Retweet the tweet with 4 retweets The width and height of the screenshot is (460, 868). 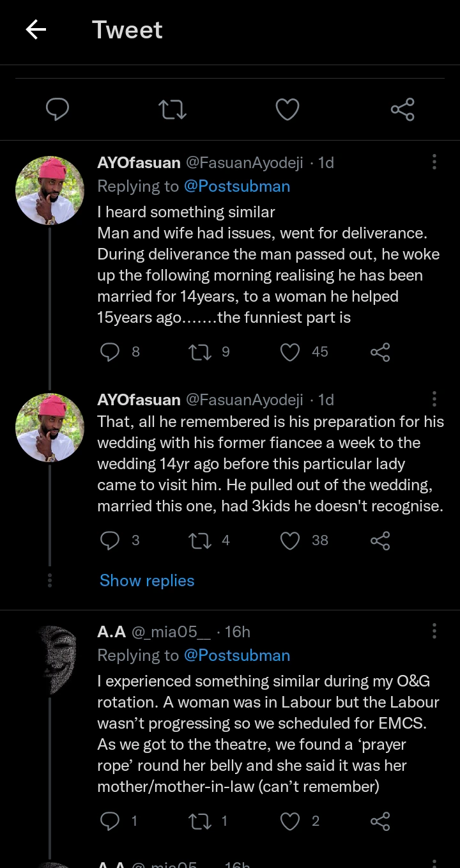coord(200,541)
